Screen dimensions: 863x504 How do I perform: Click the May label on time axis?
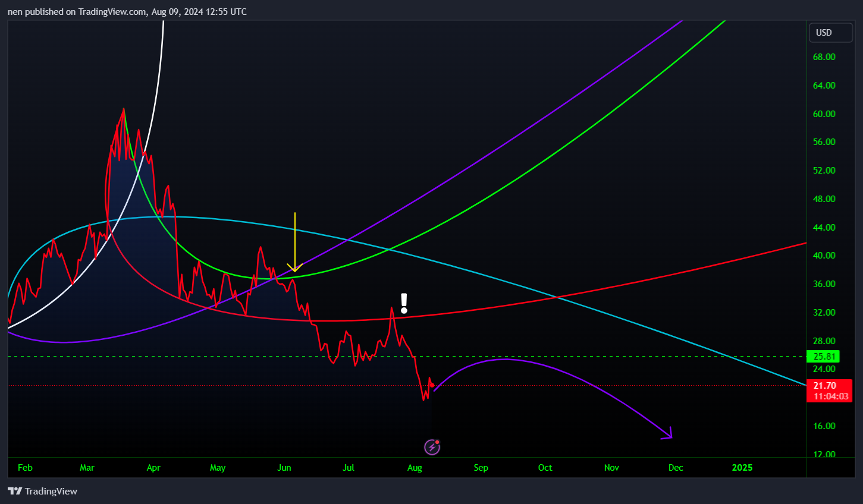218,468
